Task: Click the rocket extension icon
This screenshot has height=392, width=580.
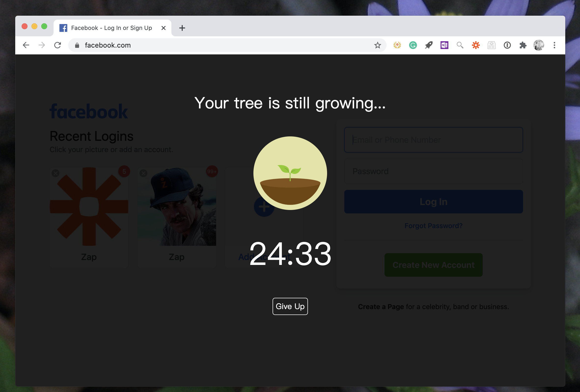Action: (x=428, y=45)
